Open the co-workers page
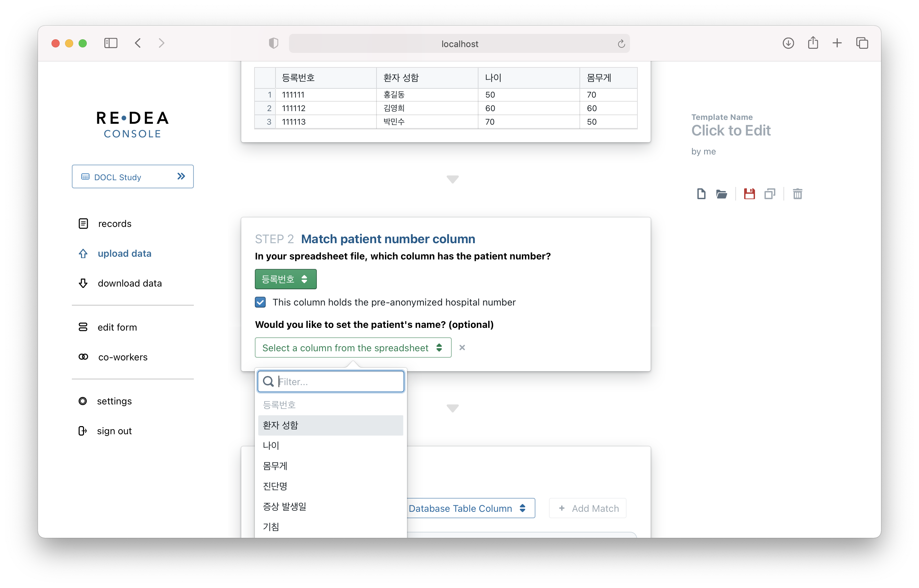Viewport: 919px width, 588px height. click(x=122, y=357)
